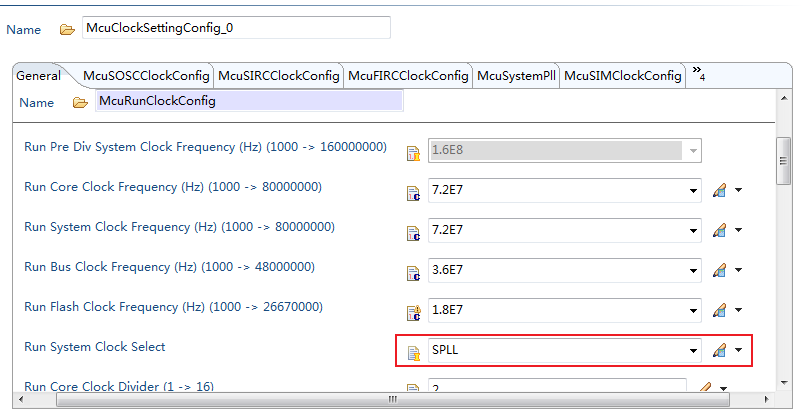805x419 pixels.
Task: Click folder icon beside McuRunClockConfig name
Action: pyautogui.click(x=80, y=103)
